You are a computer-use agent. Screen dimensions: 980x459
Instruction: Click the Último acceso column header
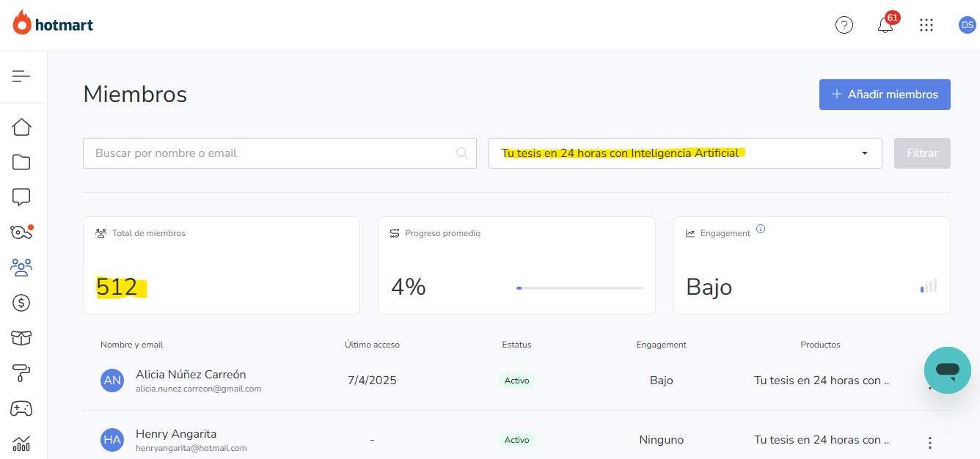(x=373, y=345)
